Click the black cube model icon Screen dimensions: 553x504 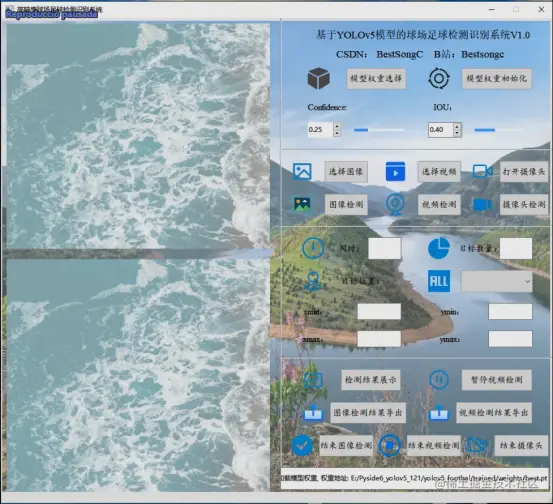point(318,78)
